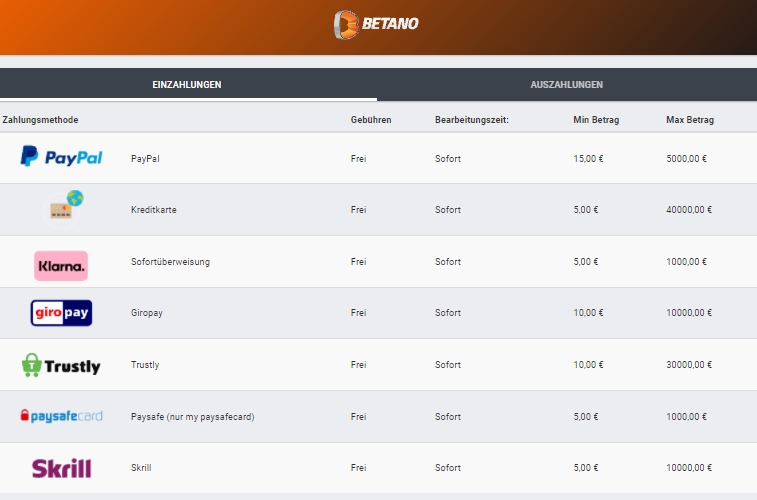Click Sofort processing time in Giropay row

[x=448, y=313]
